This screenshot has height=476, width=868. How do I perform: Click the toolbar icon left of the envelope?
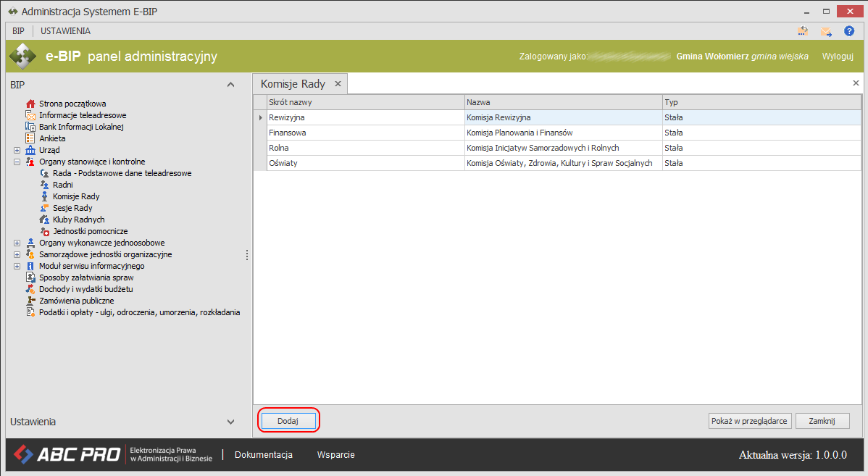pos(803,31)
